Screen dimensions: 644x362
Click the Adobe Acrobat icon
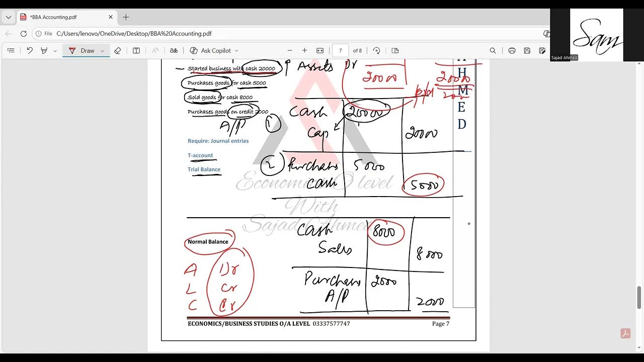[x=625, y=333]
